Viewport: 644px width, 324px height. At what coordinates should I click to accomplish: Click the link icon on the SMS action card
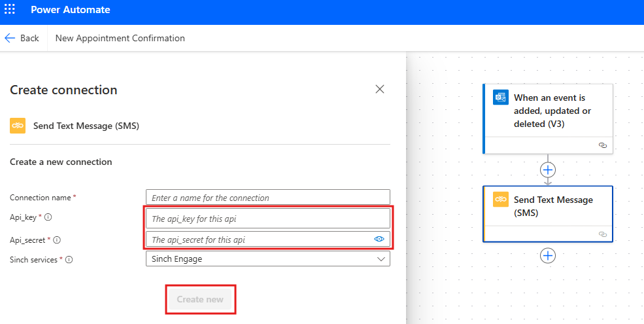(x=603, y=234)
